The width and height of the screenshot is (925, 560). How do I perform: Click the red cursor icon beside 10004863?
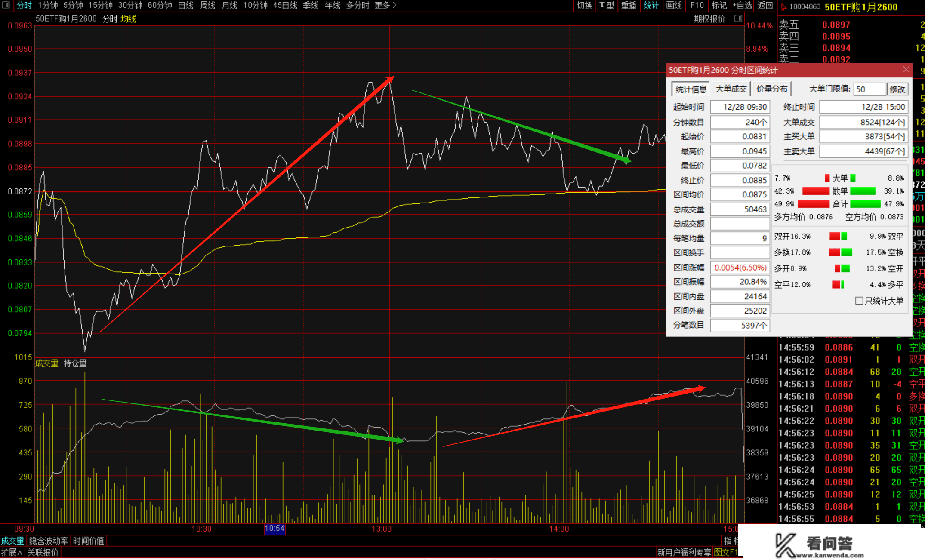[x=783, y=6]
